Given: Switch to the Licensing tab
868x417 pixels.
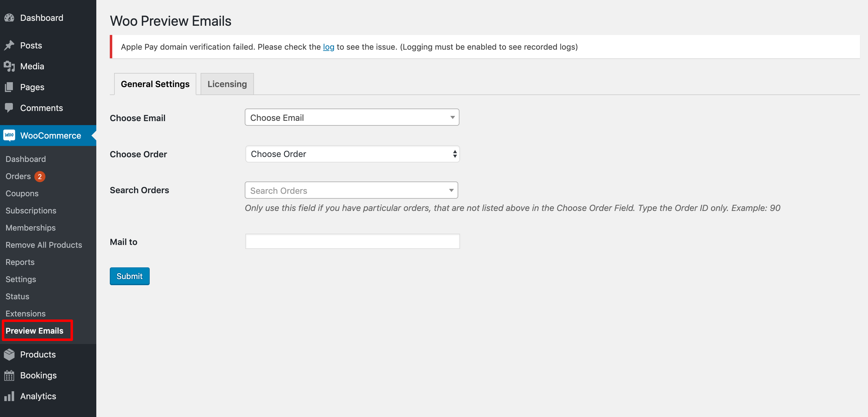Looking at the screenshot, I should (227, 84).
